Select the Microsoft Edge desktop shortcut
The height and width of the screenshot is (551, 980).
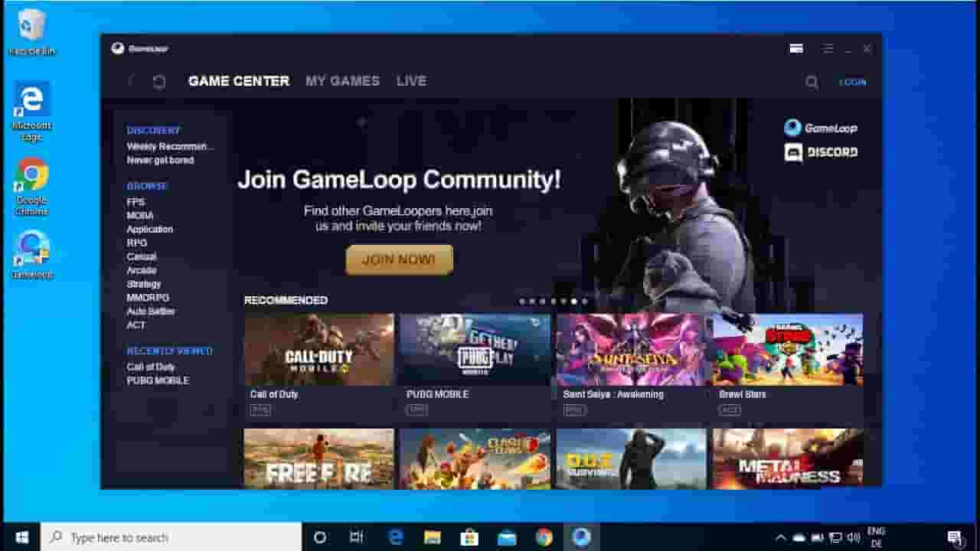coord(31,112)
